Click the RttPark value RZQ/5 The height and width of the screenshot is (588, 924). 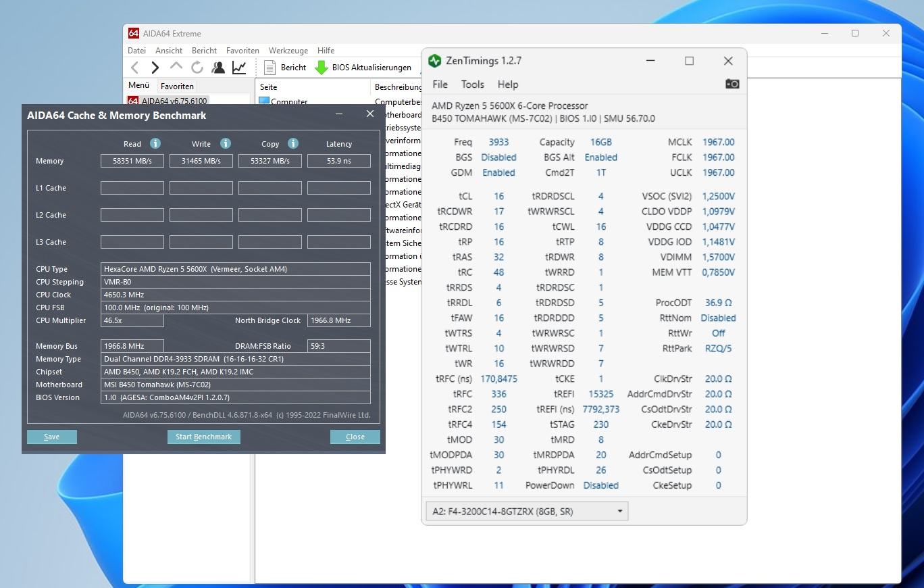point(718,348)
